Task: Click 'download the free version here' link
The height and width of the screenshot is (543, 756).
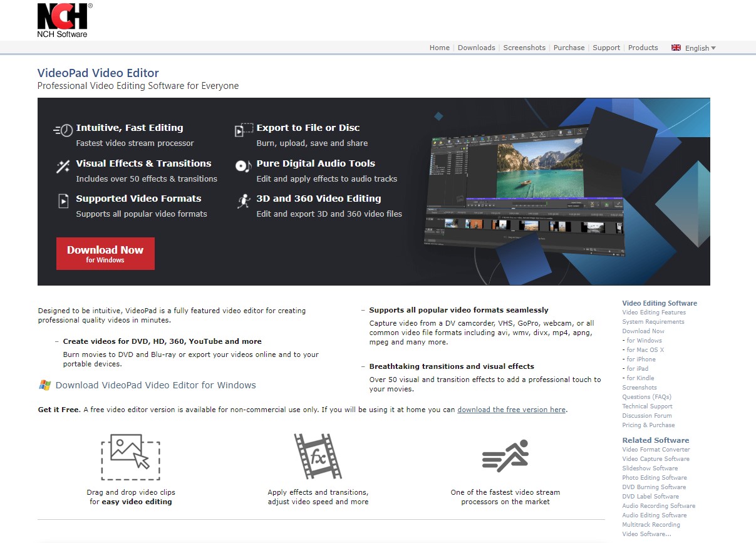Action: (512, 410)
